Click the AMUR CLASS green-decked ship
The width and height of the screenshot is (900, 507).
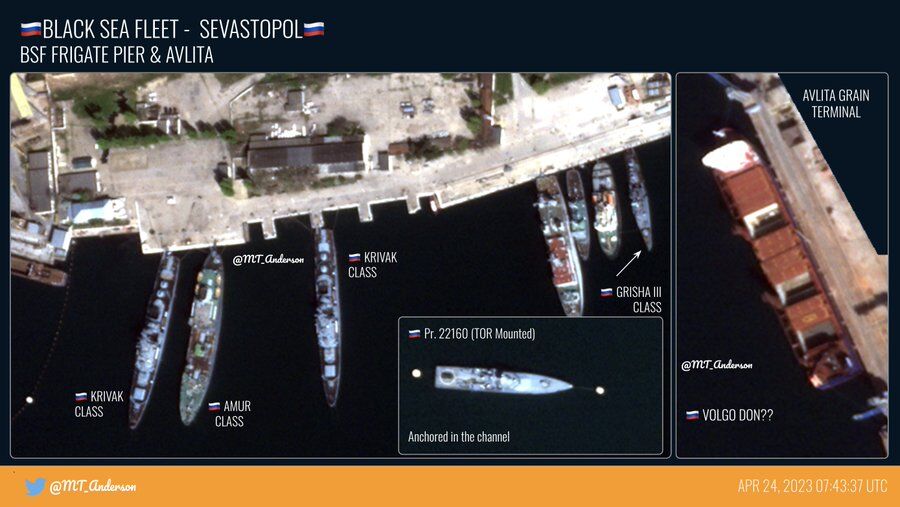(x=202, y=336)
